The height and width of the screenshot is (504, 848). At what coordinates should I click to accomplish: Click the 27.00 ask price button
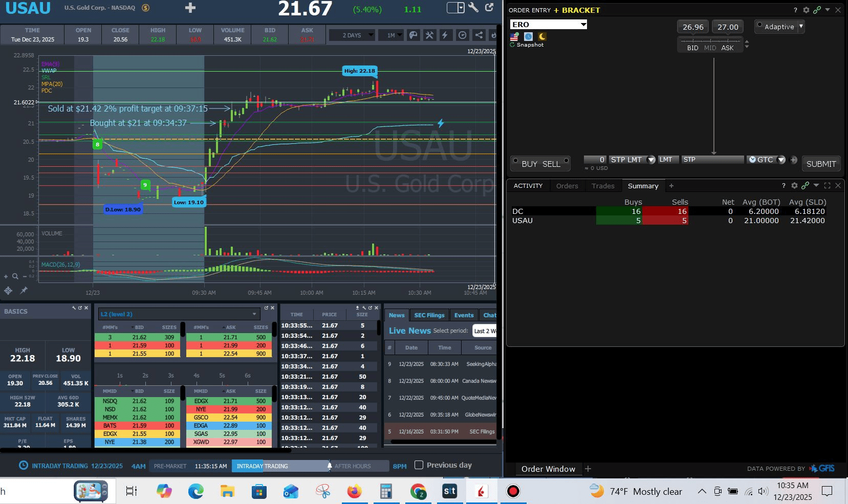[727, 27]
